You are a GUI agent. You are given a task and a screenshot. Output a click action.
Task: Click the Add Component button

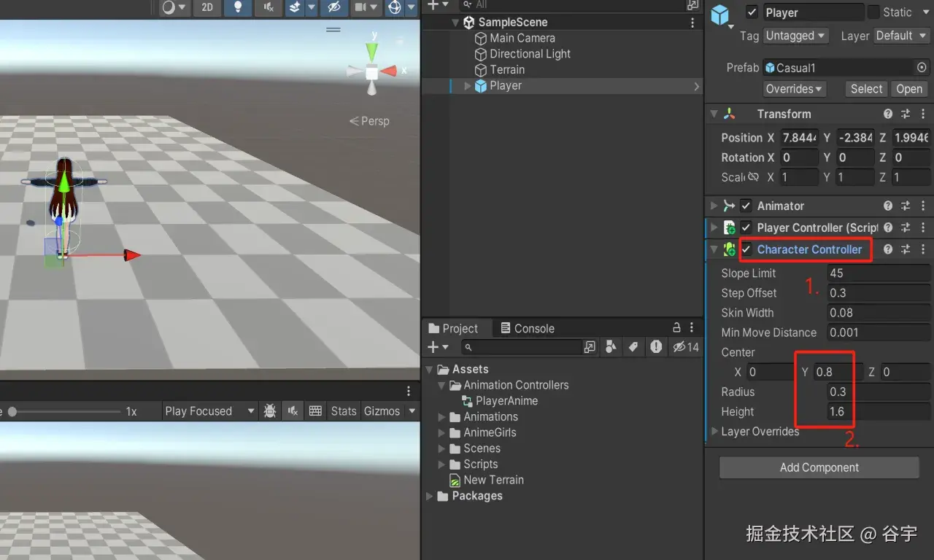[x=819, y=468]
